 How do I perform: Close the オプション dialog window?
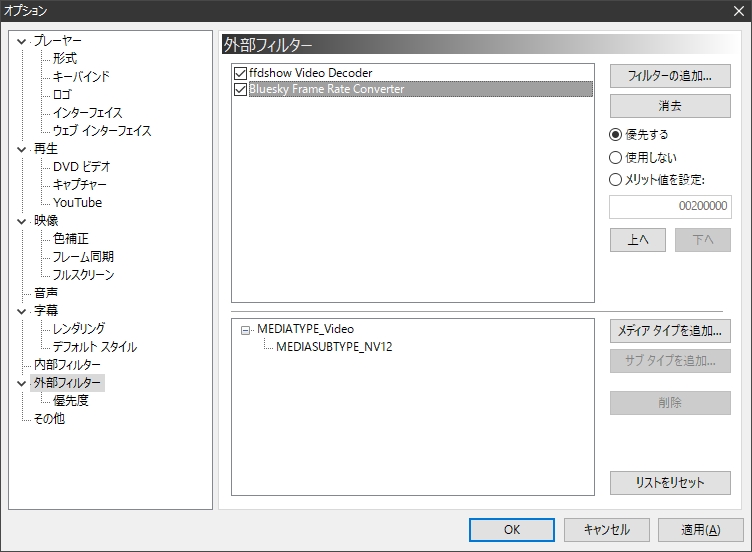tap(739, 11)
